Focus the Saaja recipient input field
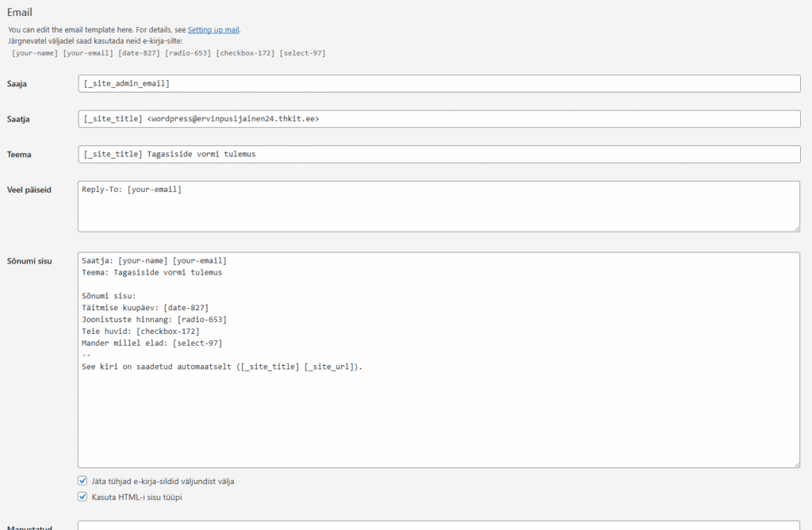Viewport: 812px width, 530px height. [x=439, y=83]
